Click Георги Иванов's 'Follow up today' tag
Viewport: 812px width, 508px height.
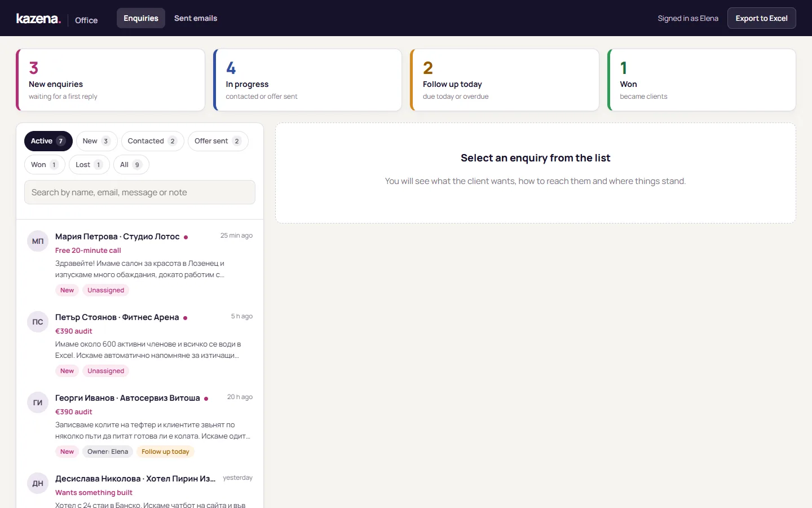(165, 452)
